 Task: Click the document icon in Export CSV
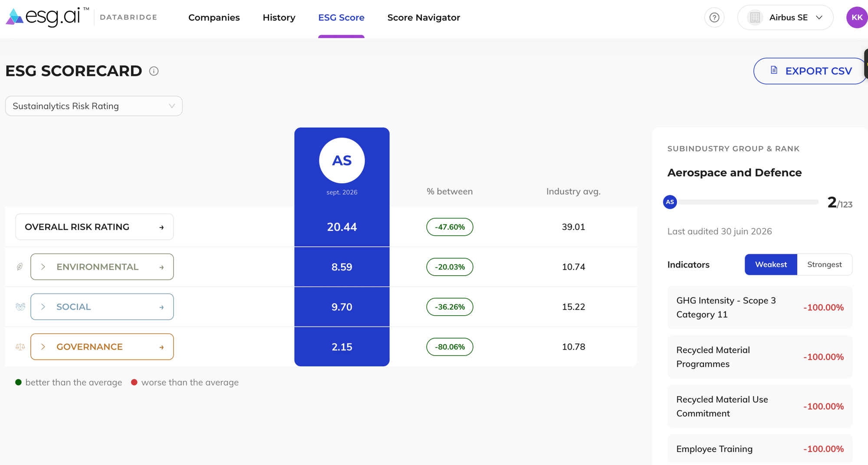(x=774, y=70)
